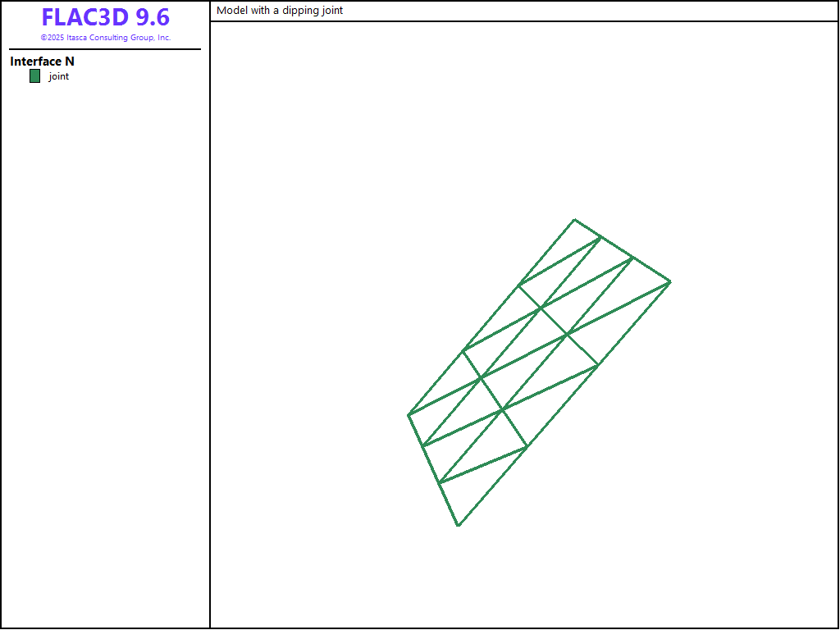Click the horizontal divider line under the logo
The height and width of the screenshot is (630, 840).
(x=105, y=49)
